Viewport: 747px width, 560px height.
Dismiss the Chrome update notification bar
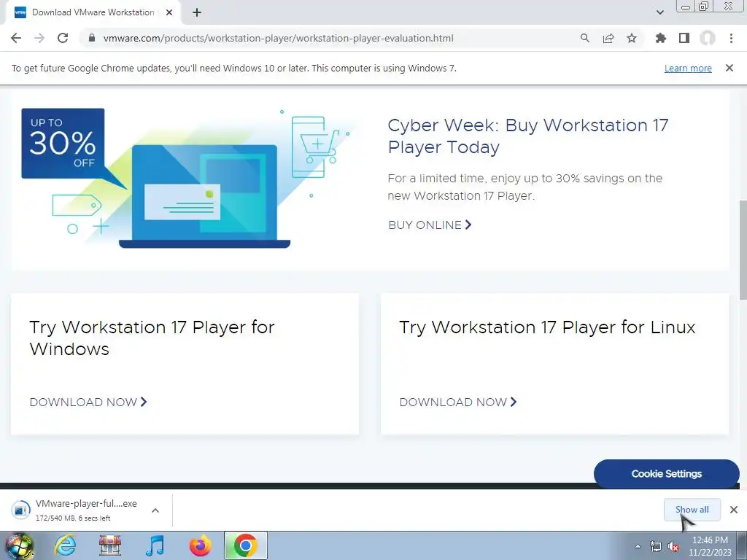pyautogui.click(x=729, y=68)
